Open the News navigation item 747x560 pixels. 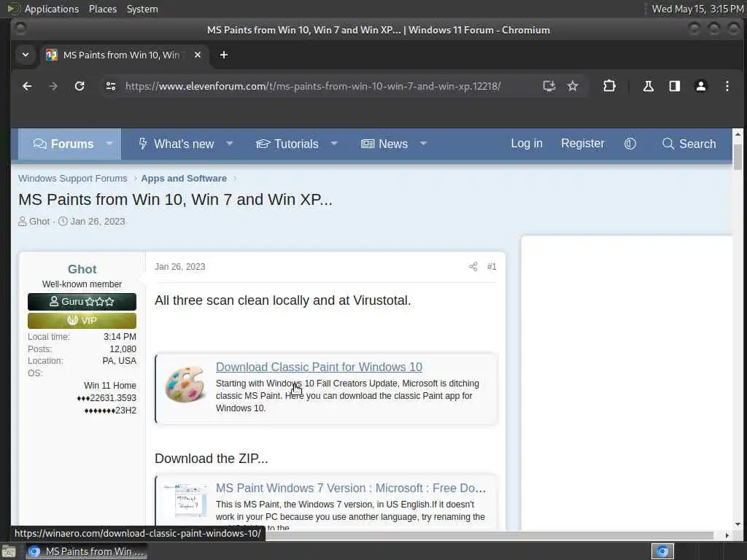pos(384,144)
